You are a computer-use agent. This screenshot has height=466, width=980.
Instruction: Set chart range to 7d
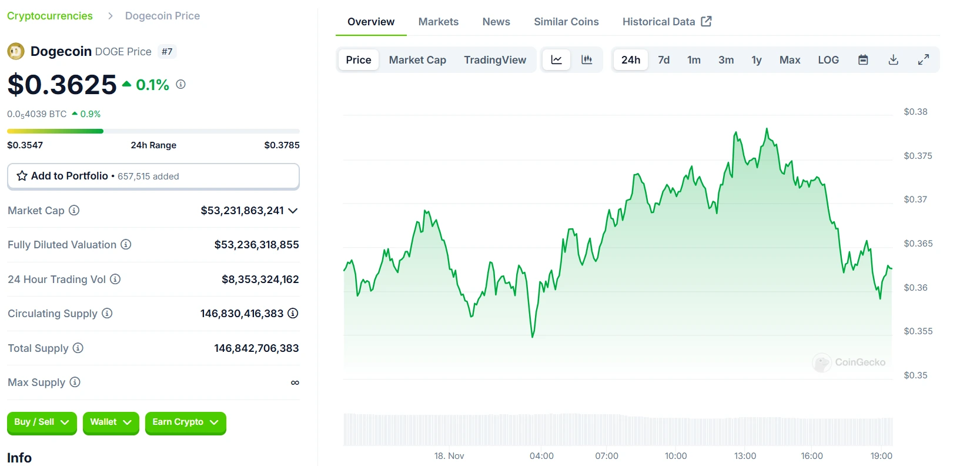pyautogui.click(x=664, y=59)
